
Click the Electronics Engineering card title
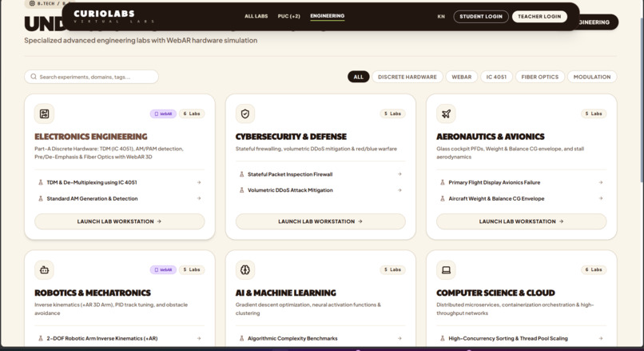[x=91, y=137]
